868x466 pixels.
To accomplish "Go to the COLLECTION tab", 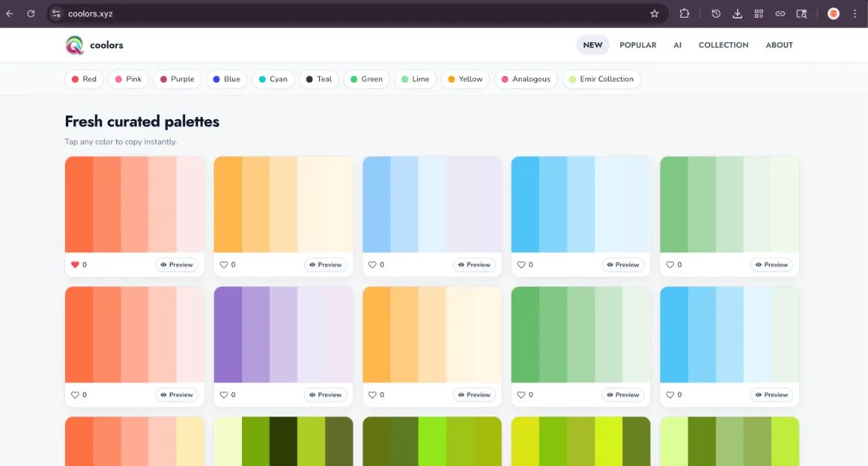I will [x=723, y=45].
